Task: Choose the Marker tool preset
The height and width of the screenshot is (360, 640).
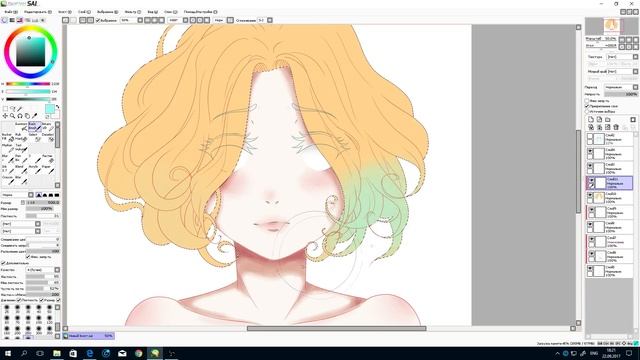Action: pyautogui.click(x=8, y=148)
